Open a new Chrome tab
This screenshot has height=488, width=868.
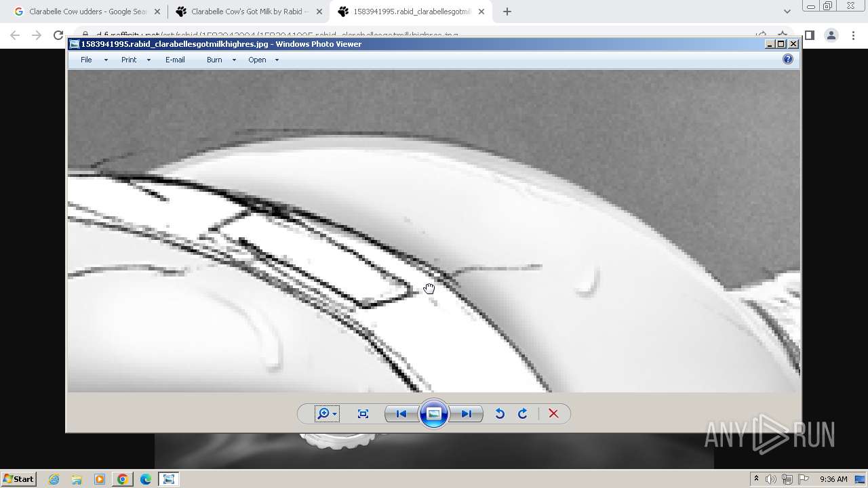click(x=507, y=12)
